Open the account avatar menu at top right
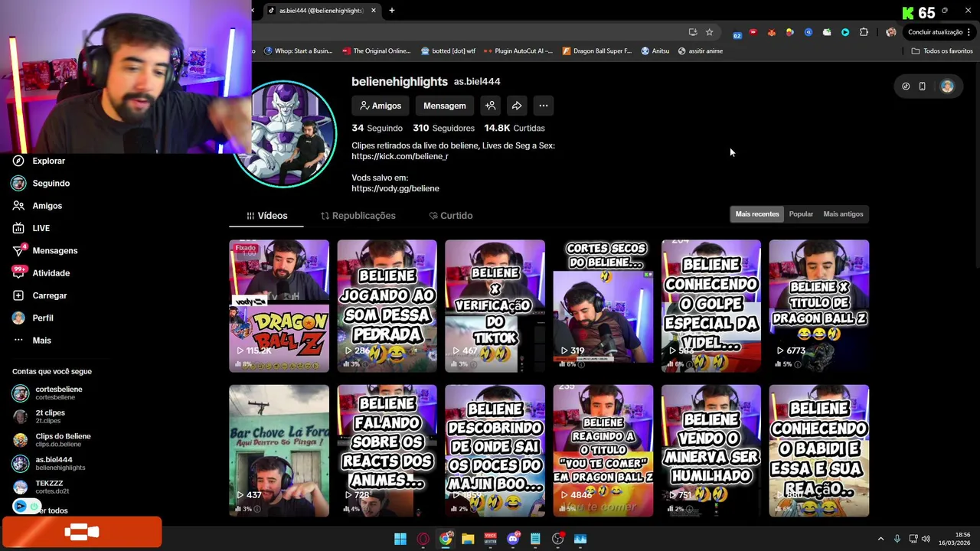Viewport: 980px width, 551px height. click(947, 86)
